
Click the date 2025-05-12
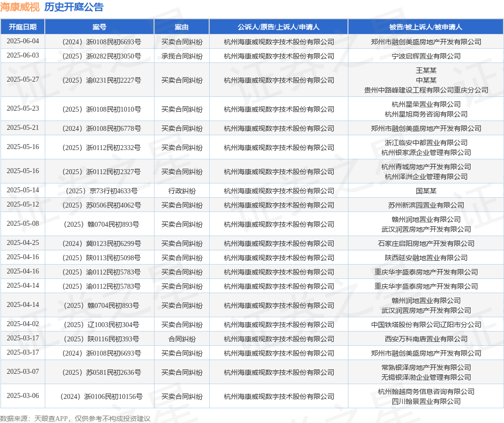tap(23, 204)
